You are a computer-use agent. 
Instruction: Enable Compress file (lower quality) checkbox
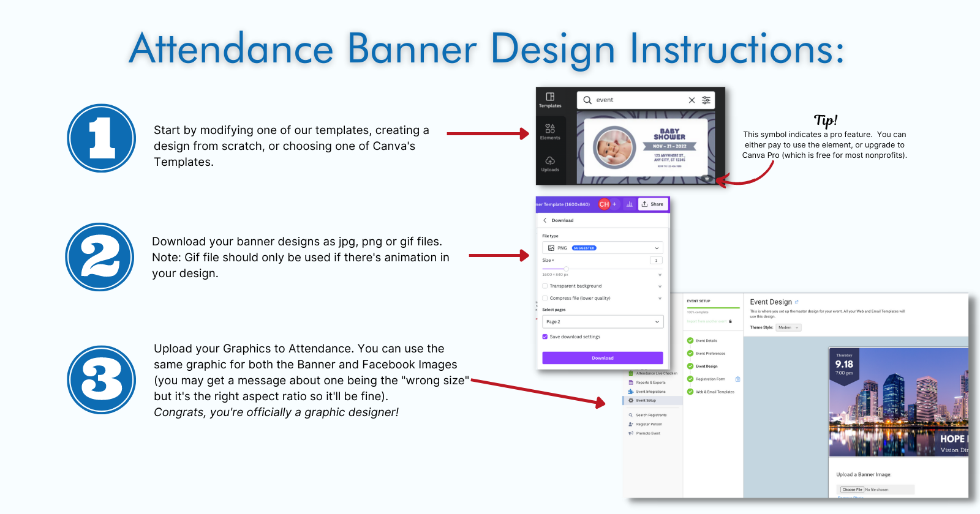tap(545, 298)
